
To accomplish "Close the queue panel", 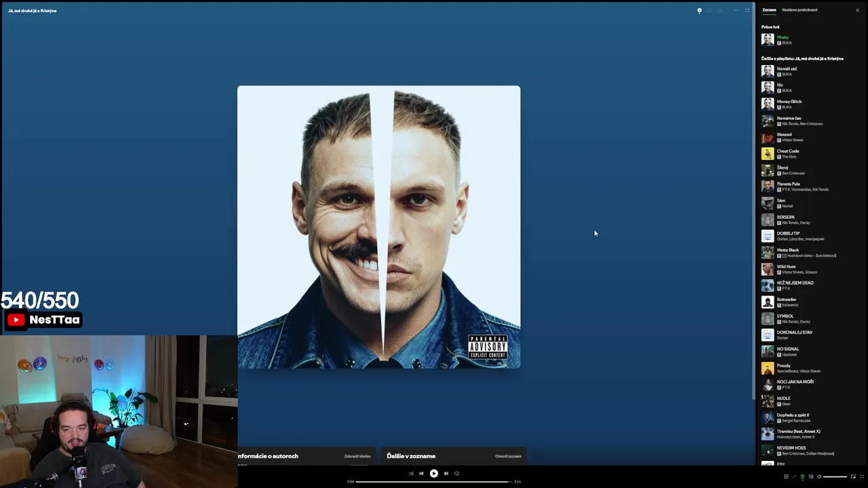I will point(857,10).
